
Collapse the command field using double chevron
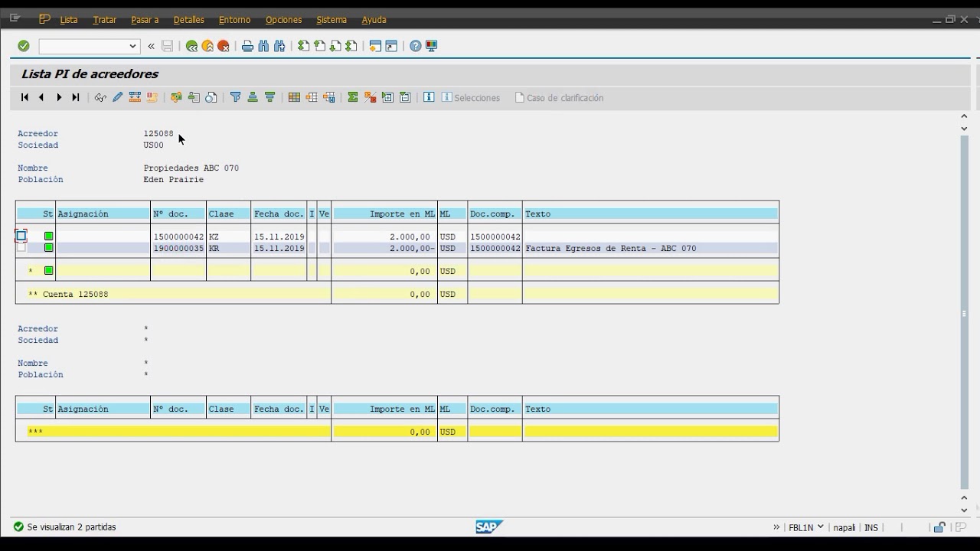click(151, 46)
